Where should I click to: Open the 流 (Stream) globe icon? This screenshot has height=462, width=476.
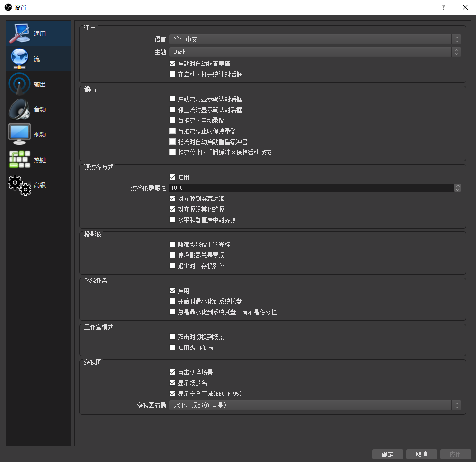click(19, 59)
